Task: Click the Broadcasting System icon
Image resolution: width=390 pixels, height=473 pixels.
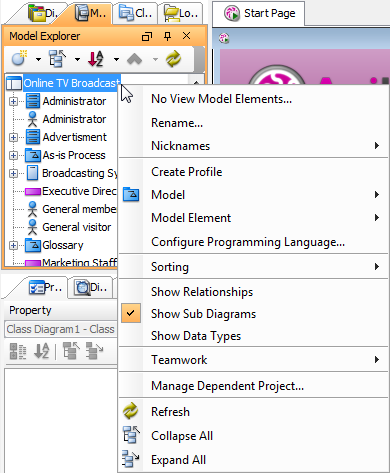Action: click(x=32, y=173)
